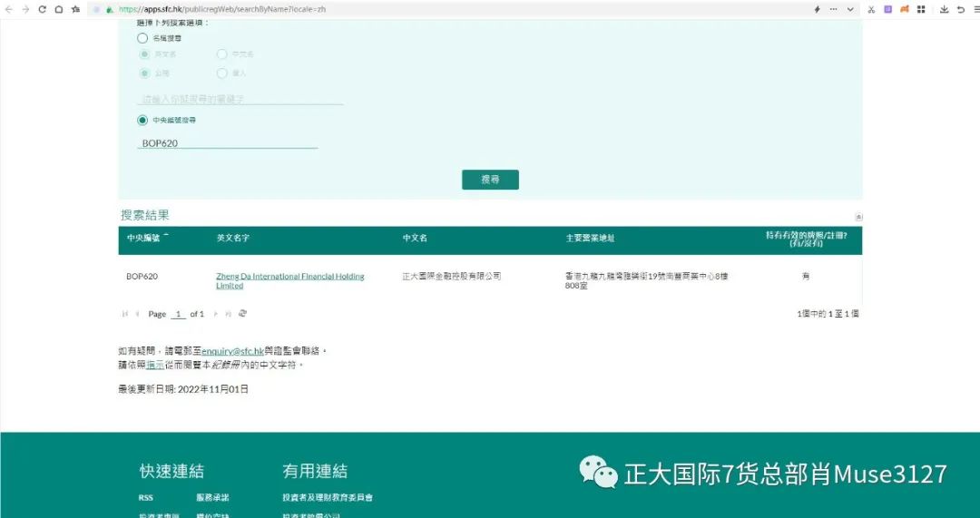Open the scissors screenshot tool
Image resolution: width=980 pixels, height=518 pixels.
point(871,9)
